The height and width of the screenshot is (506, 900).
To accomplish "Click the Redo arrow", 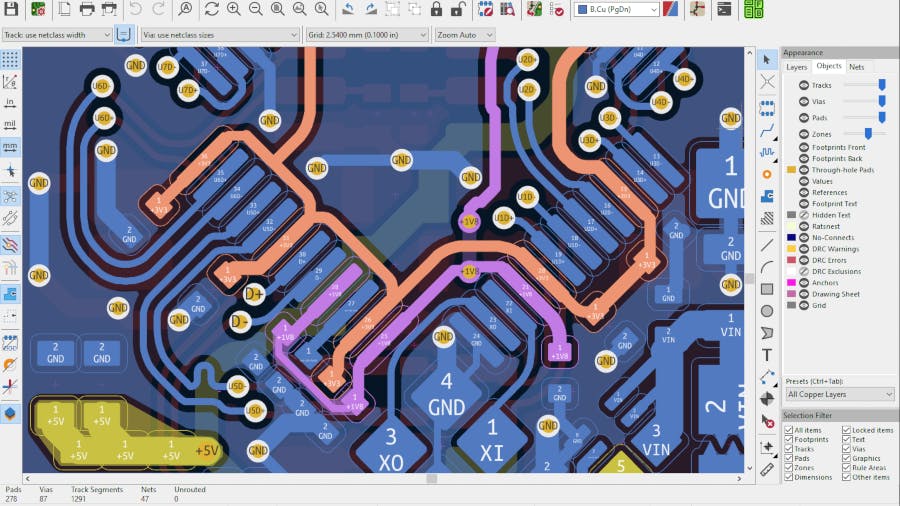I will pyautogui.click(x=158, y=9).
